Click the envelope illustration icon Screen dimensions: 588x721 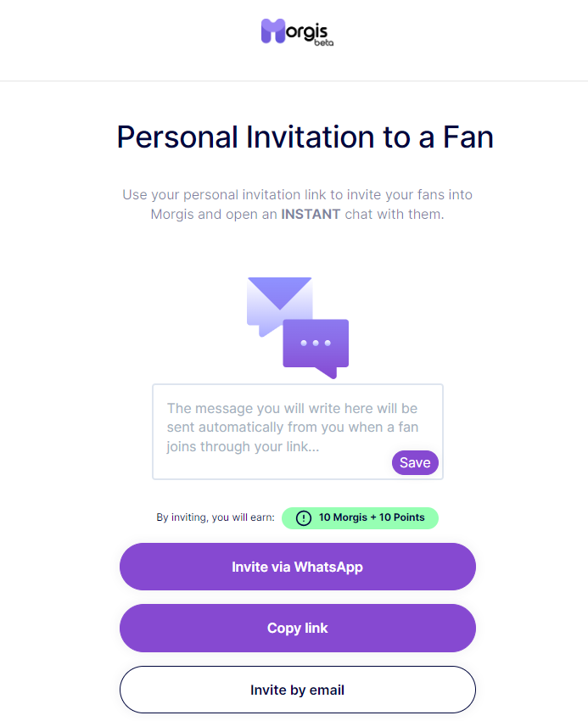[279, 305]
